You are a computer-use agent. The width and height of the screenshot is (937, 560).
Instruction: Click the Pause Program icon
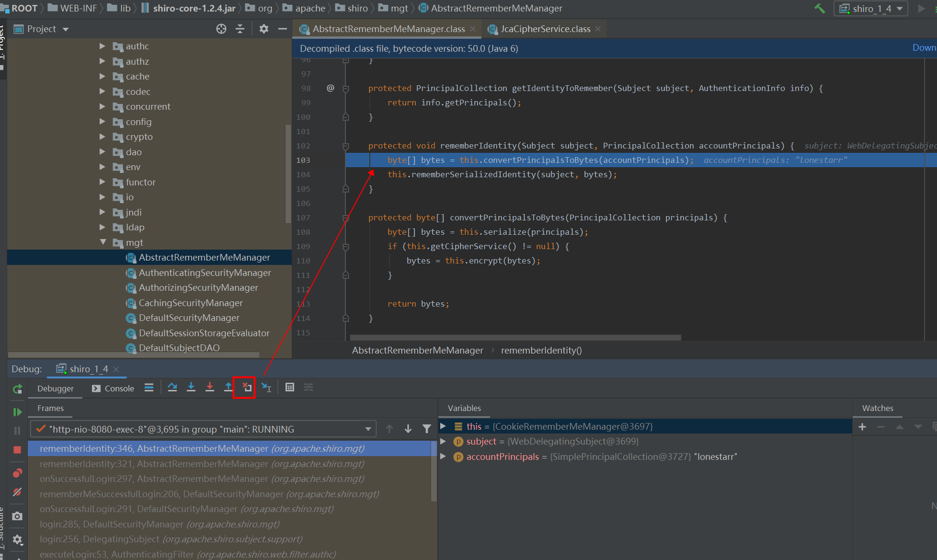point(17,431)
